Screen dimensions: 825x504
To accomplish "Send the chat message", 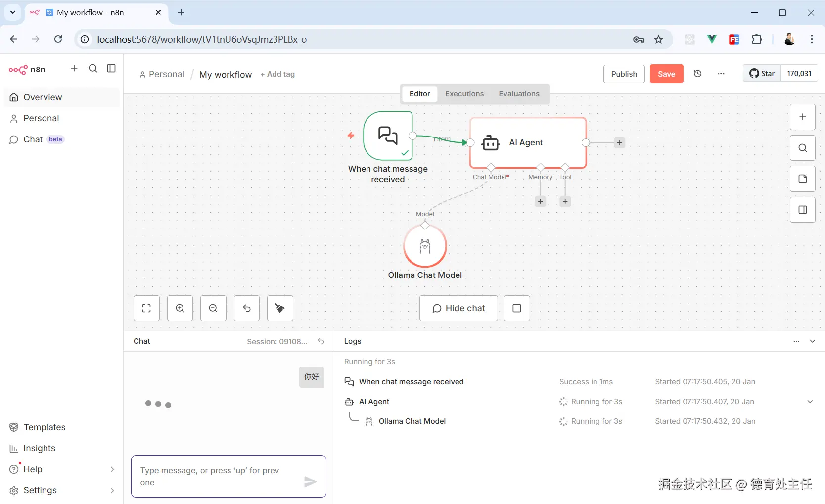I will 310,482.
